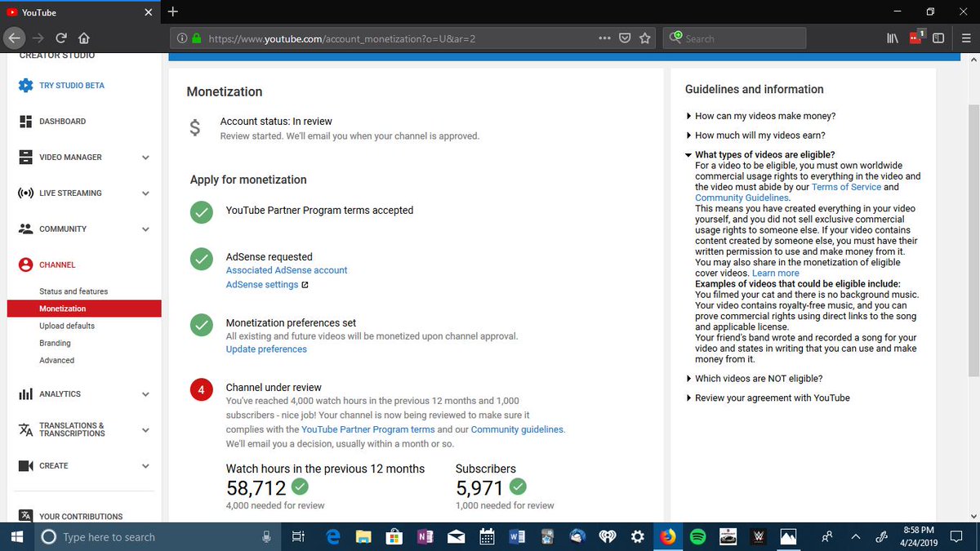Expand the Video Manager section chevron
The width and height of the screenshot is (980, 551).
click(x=145, y=158)
